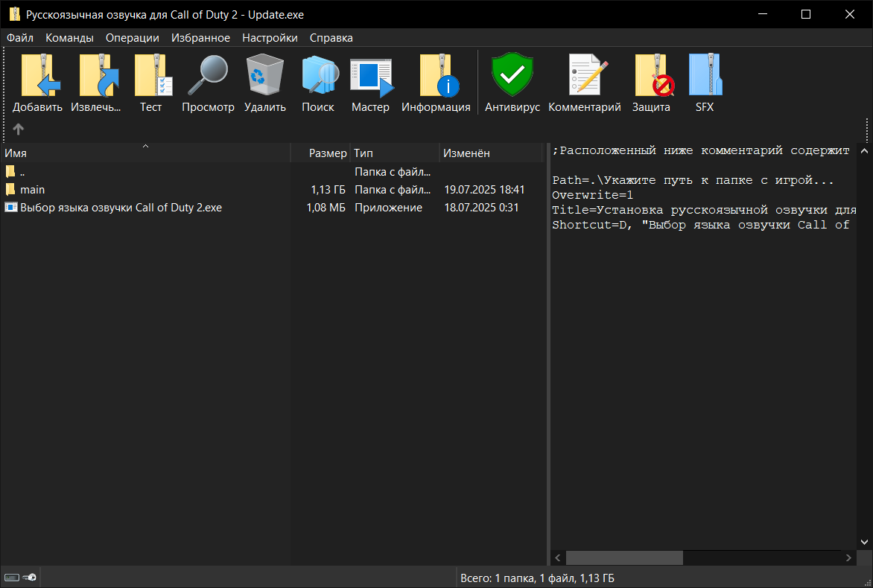This screenshot has width=873, height=588.
Task: Open the Команды menu
Action: click(69, 38)
